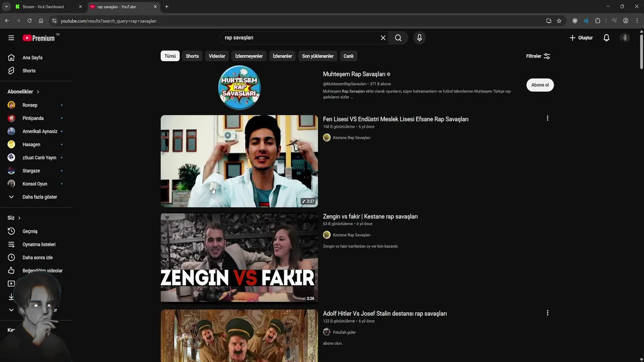Screen dimensions: 644x362
Task: Click the Ana Sayfa home icon
Action: [x=11, y=57]
